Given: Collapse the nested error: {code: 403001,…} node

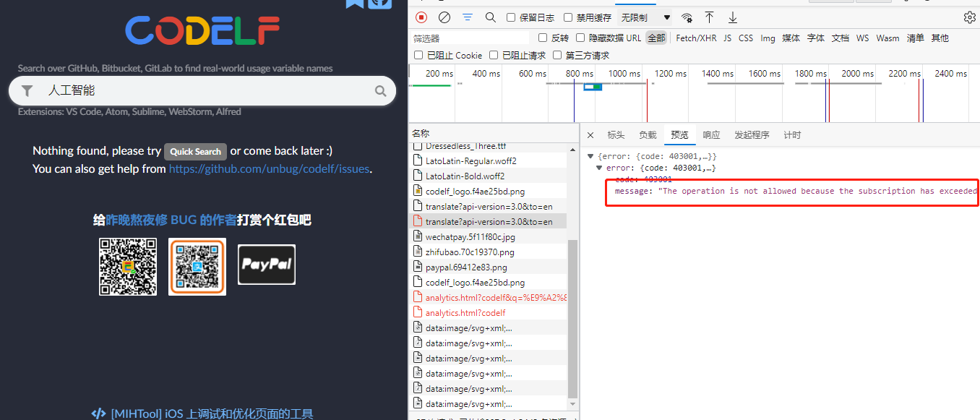Looking at the screenshot, I should 599,168.
